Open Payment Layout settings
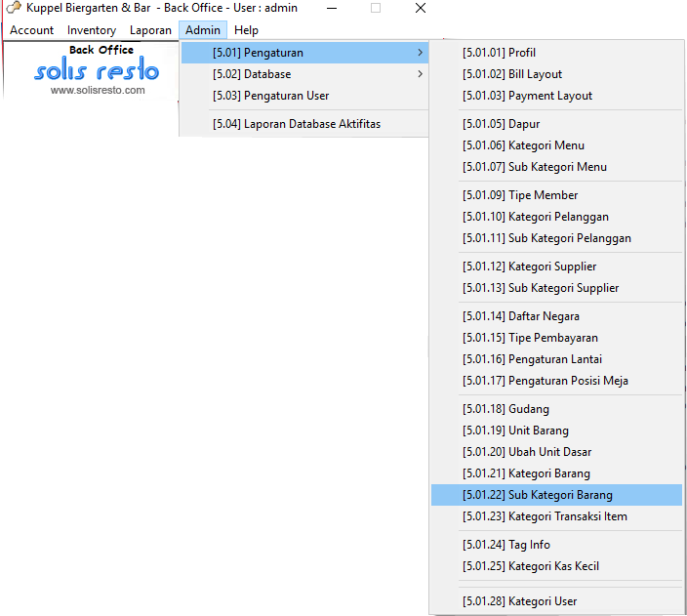Screen dimensions: 687x616 (527, 96)
